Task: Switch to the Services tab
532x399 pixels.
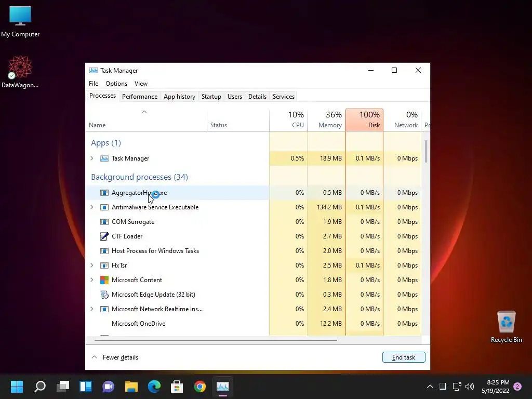Action: pos(284,97)
